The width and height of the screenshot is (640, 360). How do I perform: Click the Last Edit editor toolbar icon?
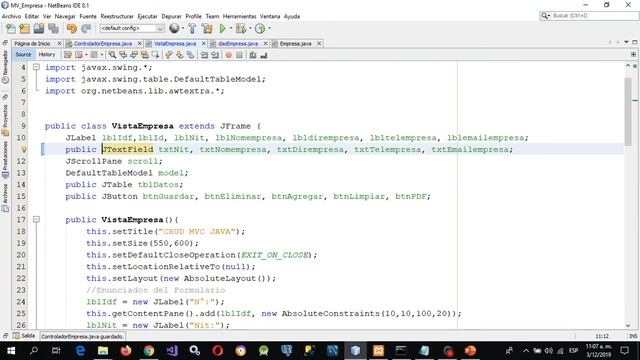(x=68, y=55)
